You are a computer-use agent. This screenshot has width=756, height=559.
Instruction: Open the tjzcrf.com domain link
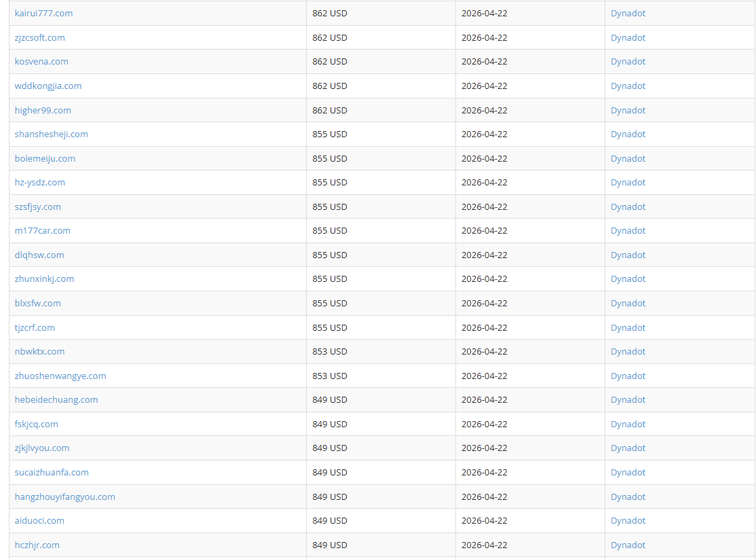(35, 328)
